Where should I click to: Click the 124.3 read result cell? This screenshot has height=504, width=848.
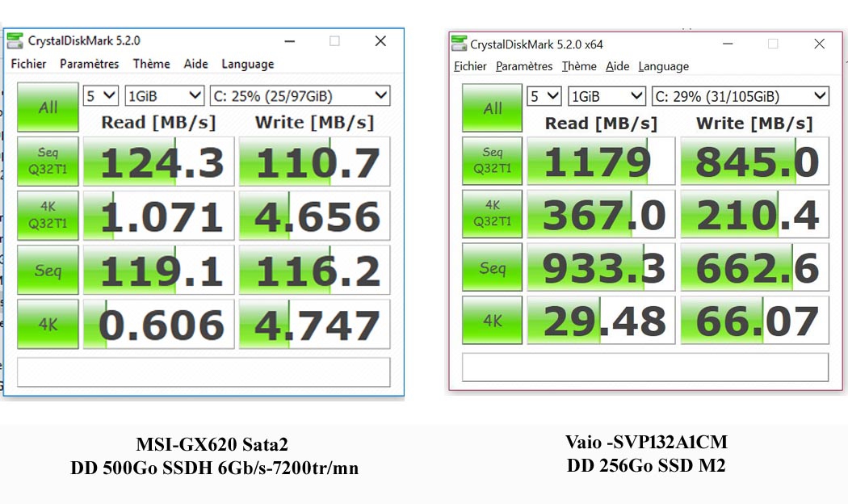(158, 162)
